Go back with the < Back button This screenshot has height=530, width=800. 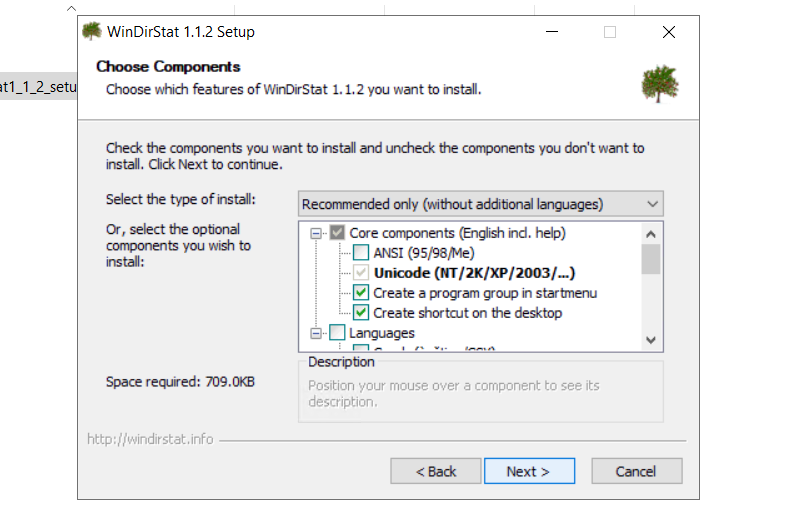pyautogui.click(x=436, y=471)
